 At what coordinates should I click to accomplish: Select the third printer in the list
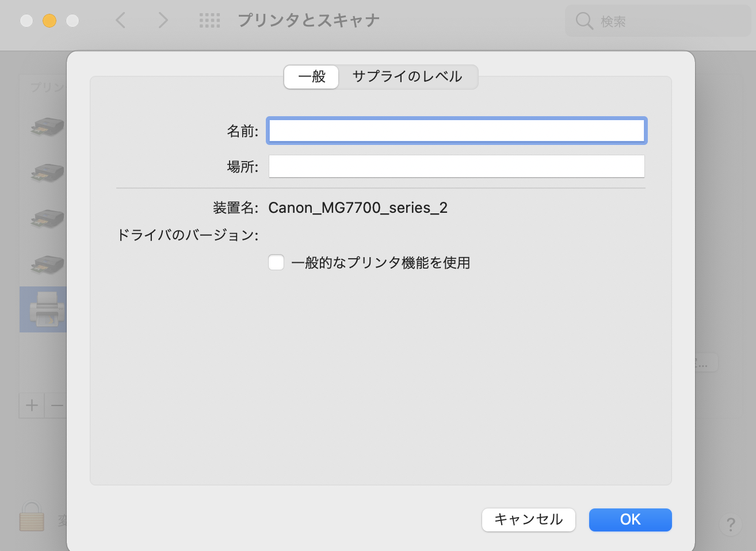(x=47, y=218)
